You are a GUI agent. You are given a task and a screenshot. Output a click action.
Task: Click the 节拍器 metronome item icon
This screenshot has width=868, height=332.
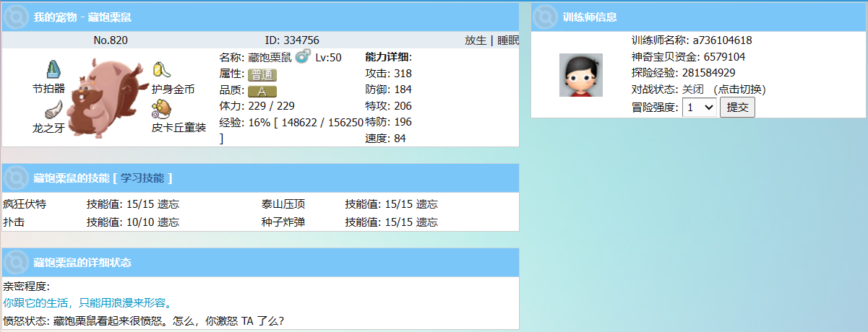[x=53, y=70]
